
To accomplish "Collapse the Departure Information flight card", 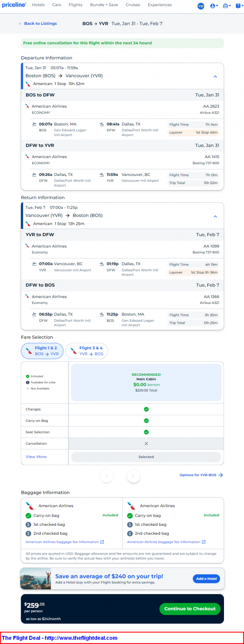I will click(215, 77).
